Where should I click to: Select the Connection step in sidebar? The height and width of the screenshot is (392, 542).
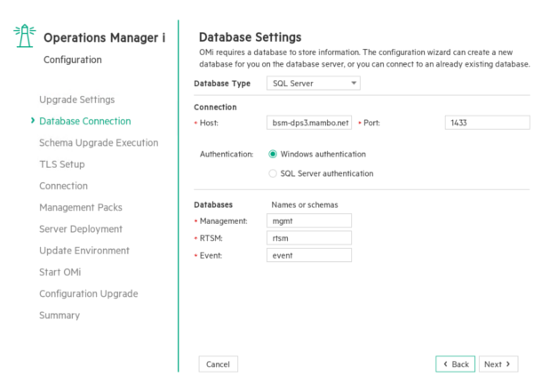point(63,186)
